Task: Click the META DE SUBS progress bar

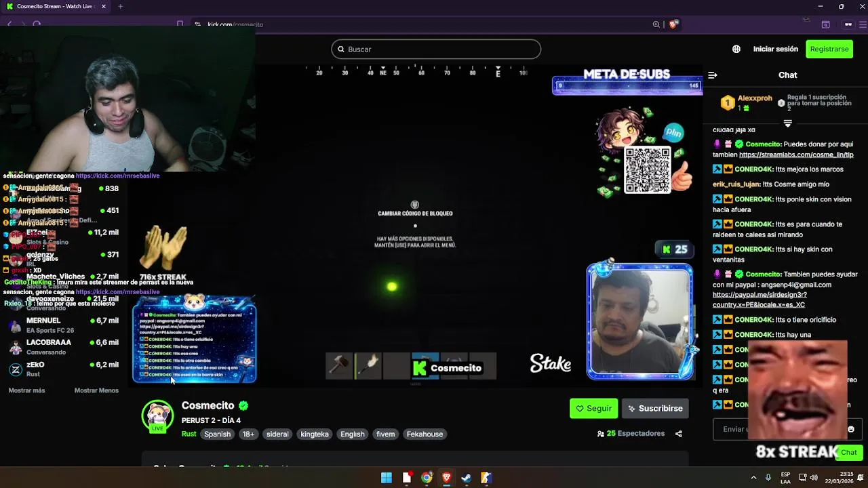Action: pos(627,86)
